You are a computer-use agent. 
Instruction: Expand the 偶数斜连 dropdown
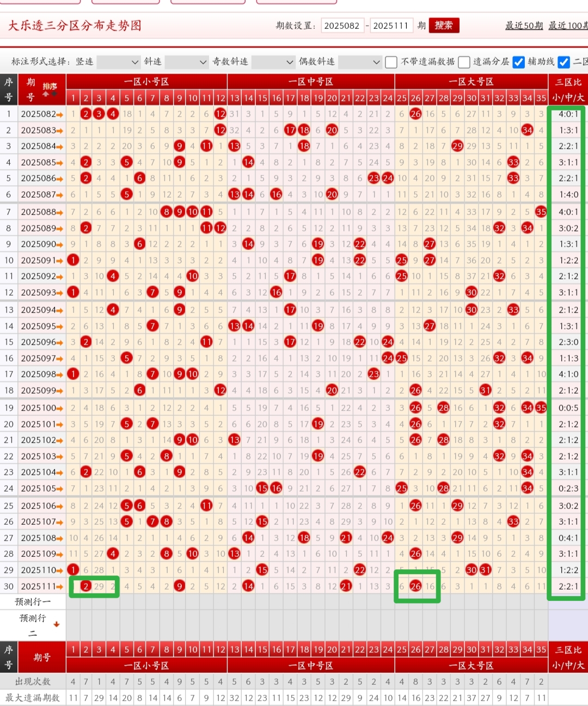click(x=359, y=62)
